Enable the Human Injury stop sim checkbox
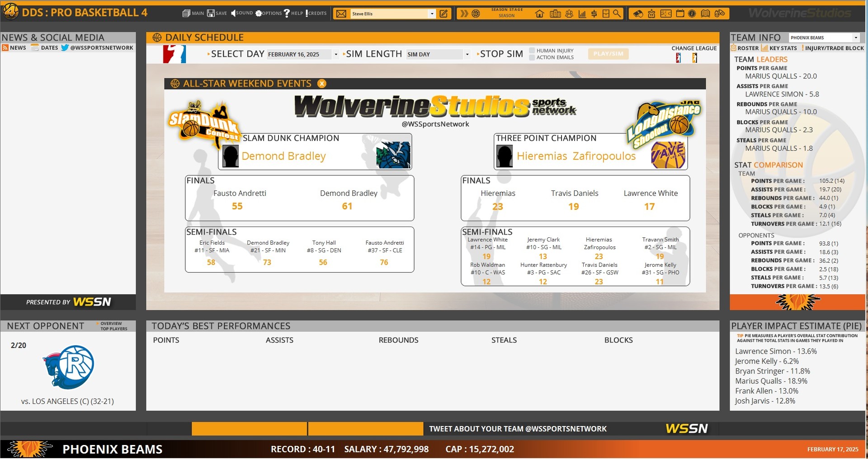The height and width of the screenshot is (459, 868). click(x=532, y=51)
